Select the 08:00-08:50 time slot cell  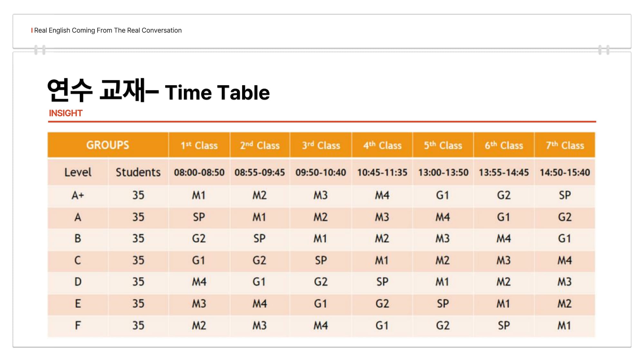tap(199, 172)
